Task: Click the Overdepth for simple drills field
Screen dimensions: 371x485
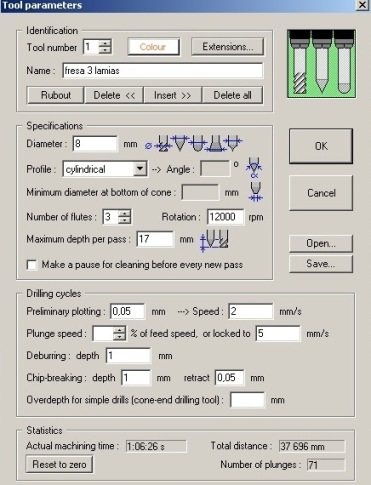Action: 247,400
